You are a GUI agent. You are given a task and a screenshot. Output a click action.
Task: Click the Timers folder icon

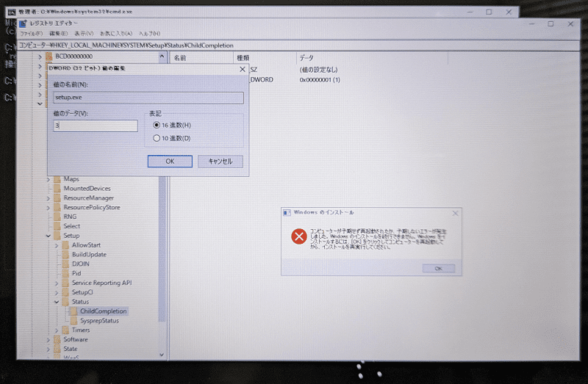tap(65, 330)
